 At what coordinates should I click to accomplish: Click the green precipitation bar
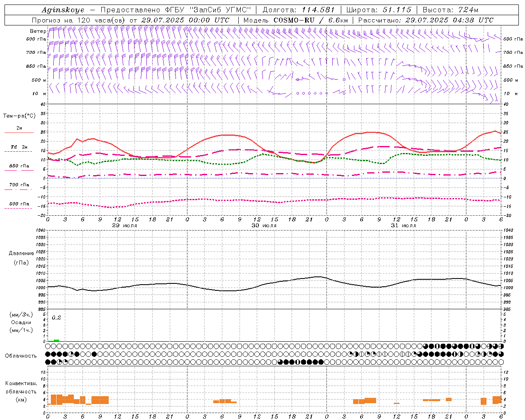pyautogui.click(x=56, y=340)
